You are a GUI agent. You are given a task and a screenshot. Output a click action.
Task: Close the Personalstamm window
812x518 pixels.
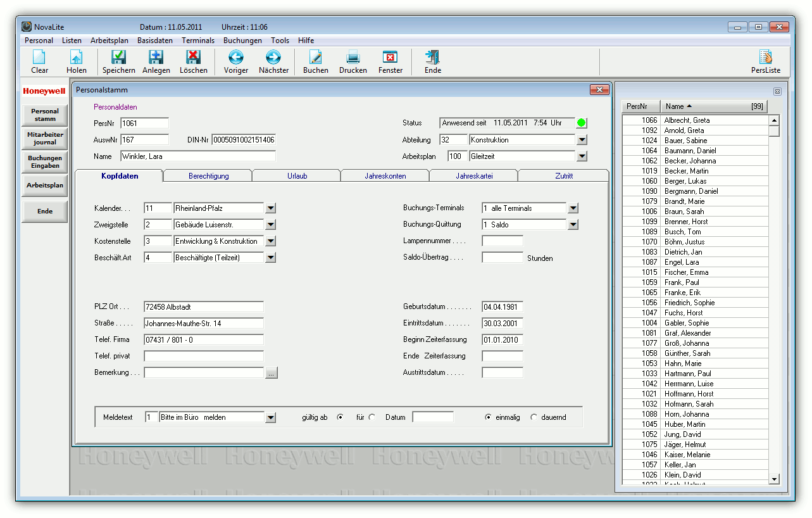tap(599, 90)
